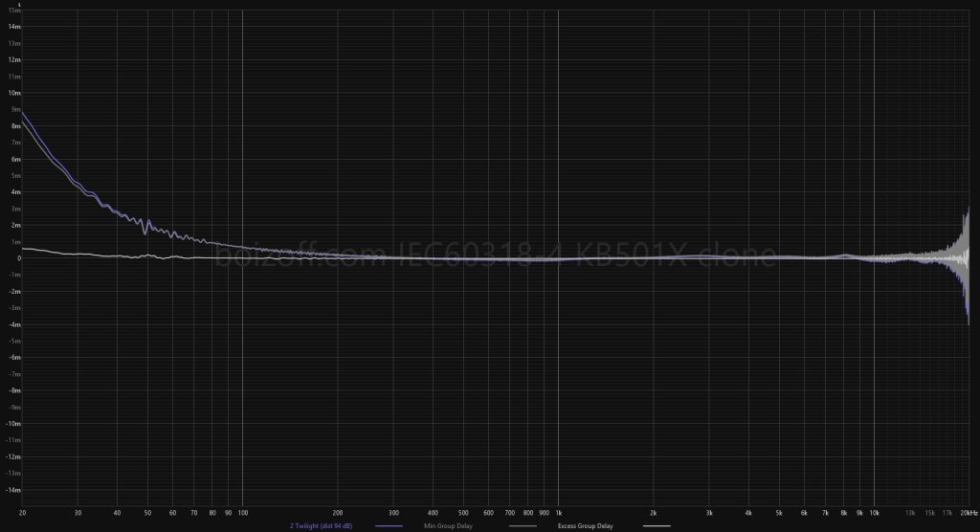Click the 's' unit label atop vertical axis
The image size is (980, 532).
click(x=19, y=4)
